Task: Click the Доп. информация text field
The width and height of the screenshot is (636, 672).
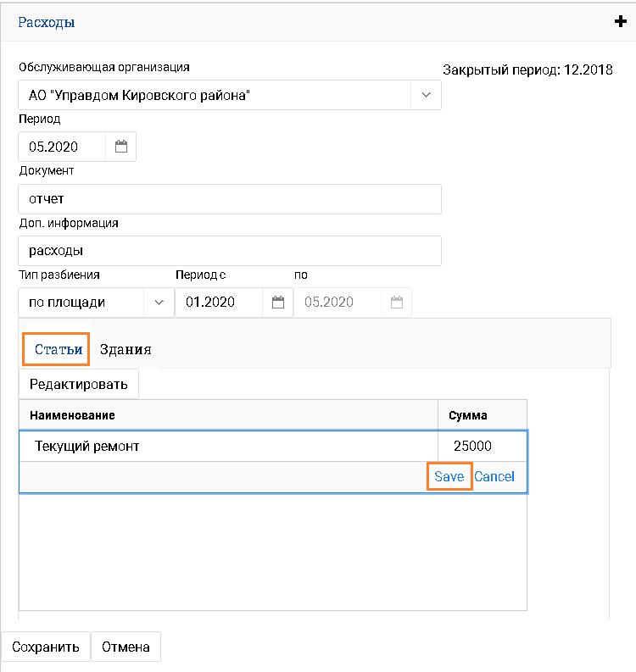Action: [229, 251]
